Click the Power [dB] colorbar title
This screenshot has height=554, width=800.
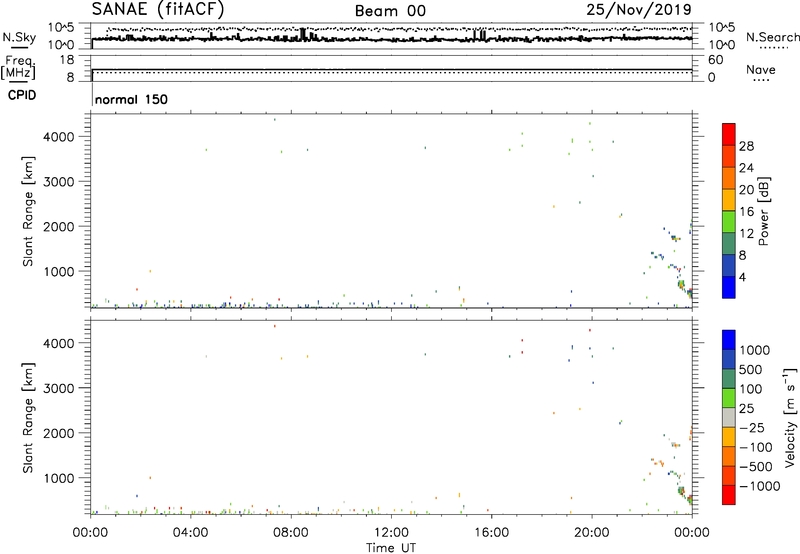pos(764,211)
